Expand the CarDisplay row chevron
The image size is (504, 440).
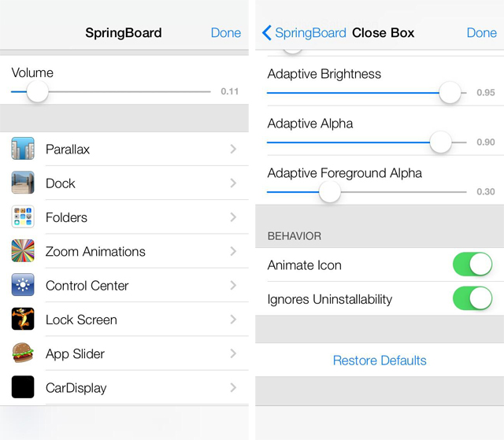tap(233, 387)
